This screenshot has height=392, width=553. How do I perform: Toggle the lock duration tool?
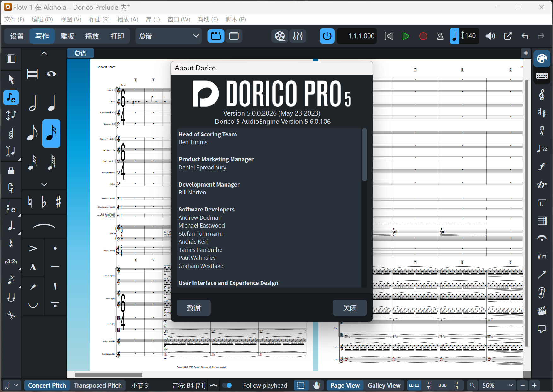tap(11, 171)
